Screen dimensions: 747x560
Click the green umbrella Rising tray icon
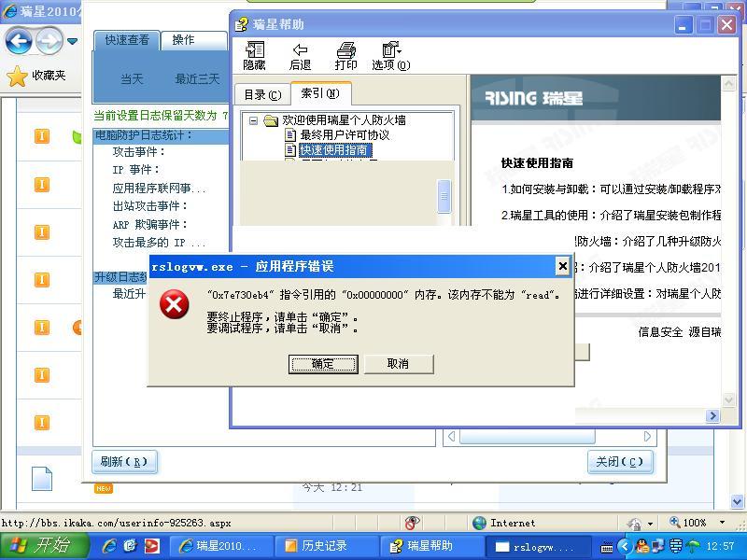(692, 546)
